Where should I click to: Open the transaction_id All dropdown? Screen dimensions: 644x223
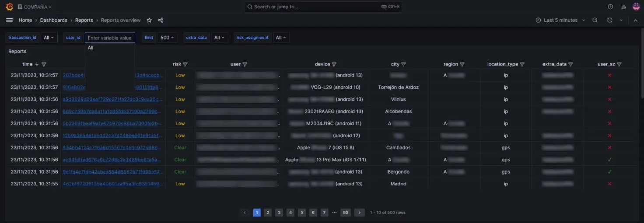[x=49, y=38]
